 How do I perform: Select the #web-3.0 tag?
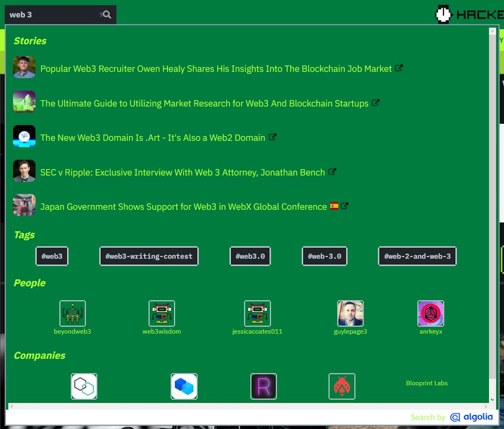click(x=324, y=256)
